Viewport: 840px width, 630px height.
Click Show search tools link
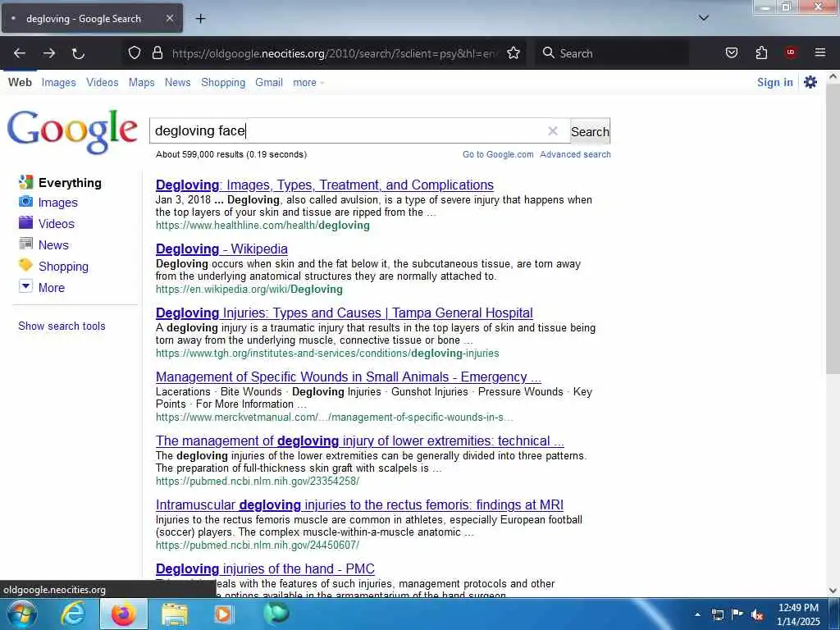[x=62, y=326]
